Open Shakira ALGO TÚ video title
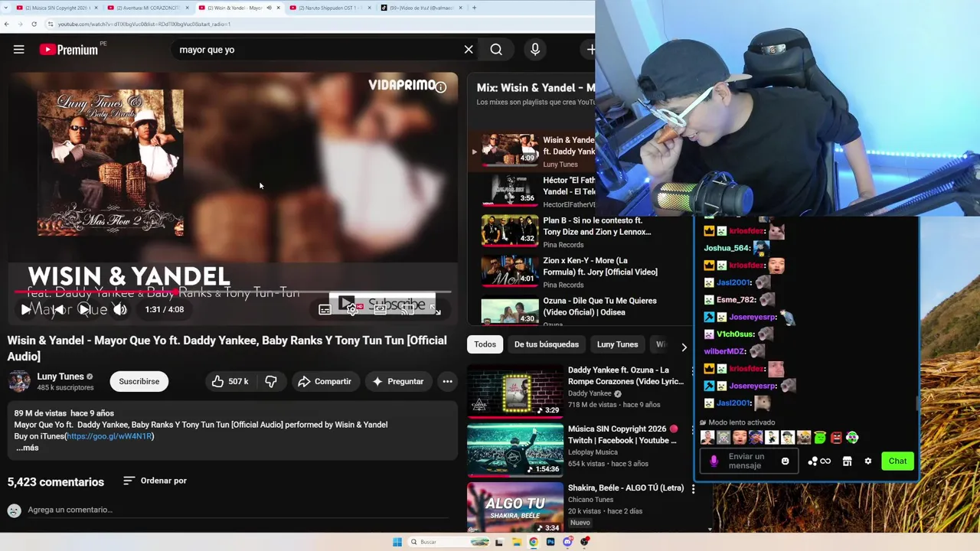The height and width of the screenshot is (551, 980). point(626,487)
